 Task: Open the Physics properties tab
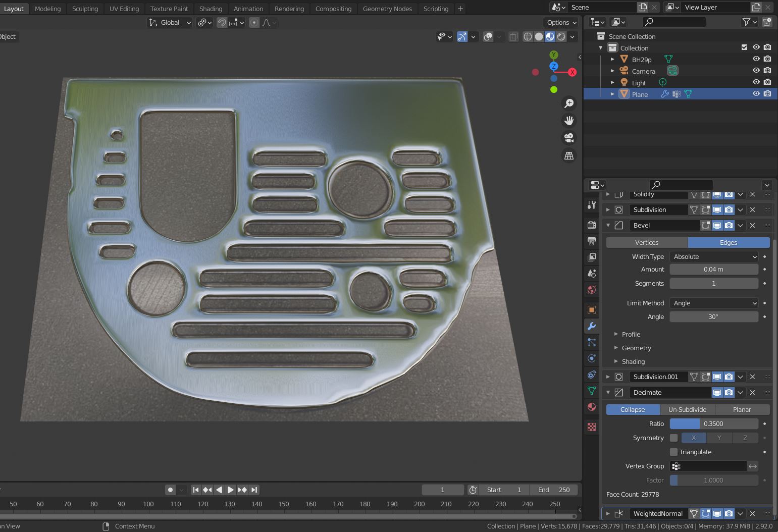[x=592, y=358]
